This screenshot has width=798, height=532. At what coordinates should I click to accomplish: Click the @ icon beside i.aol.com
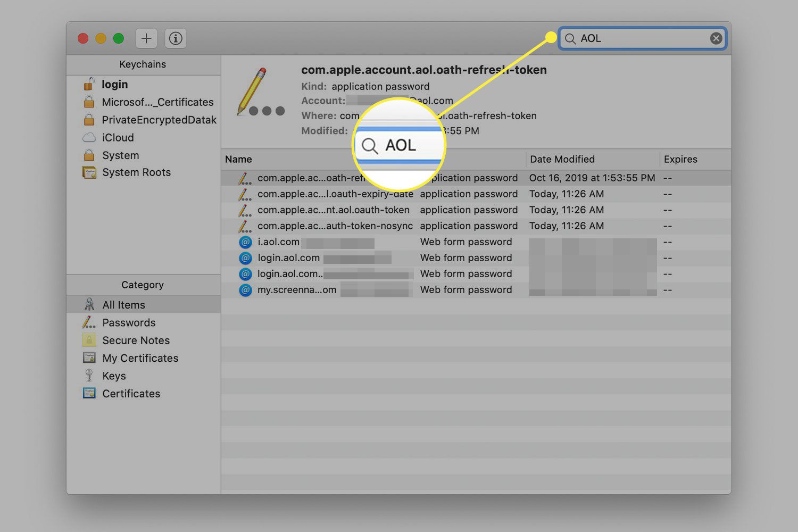(x=245, y=242)
